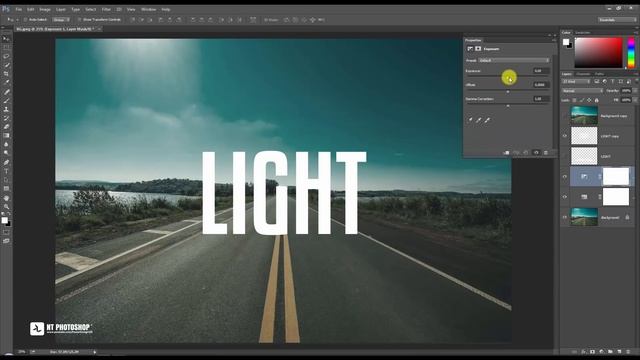Select the Pen tool

click(6, 162)
